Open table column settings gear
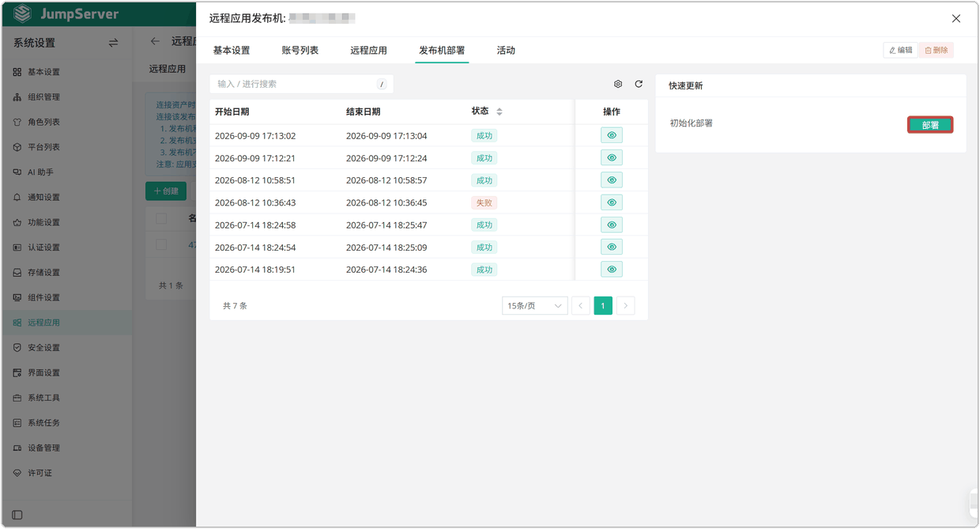980x529 pixels. coord(618,84)
